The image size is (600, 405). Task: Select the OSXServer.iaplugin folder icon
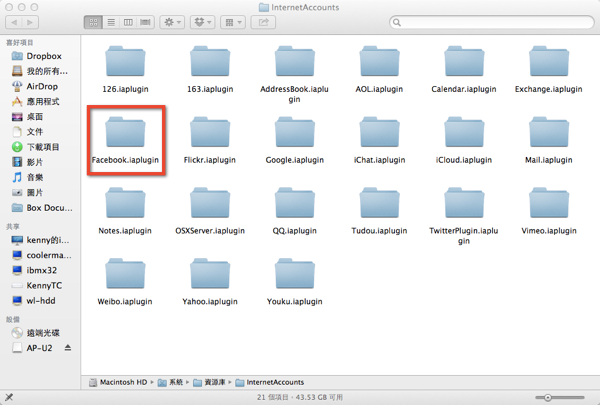tap(210, 203)
